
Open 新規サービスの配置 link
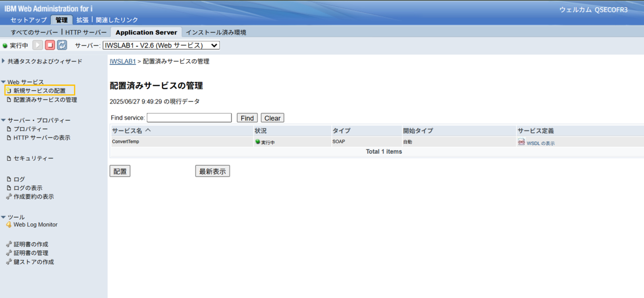tap(40, 91)
